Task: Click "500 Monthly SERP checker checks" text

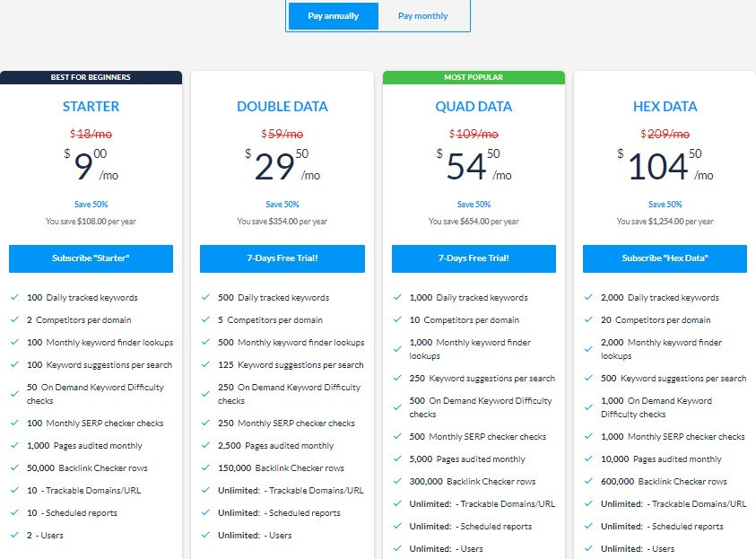Action: tap(478, 436)
